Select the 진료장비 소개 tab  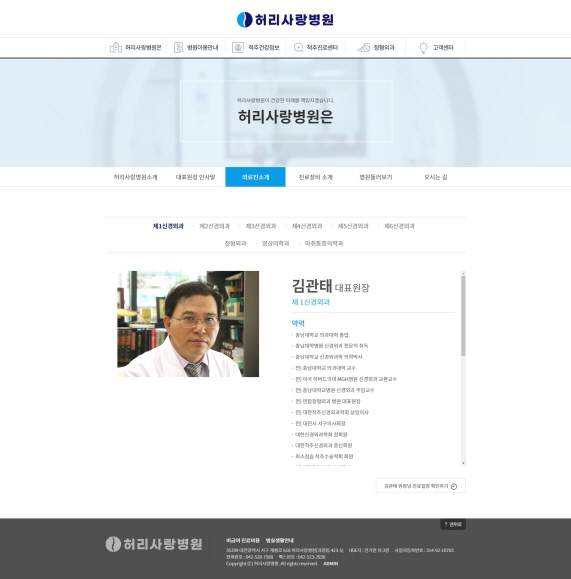coord(315,177)
